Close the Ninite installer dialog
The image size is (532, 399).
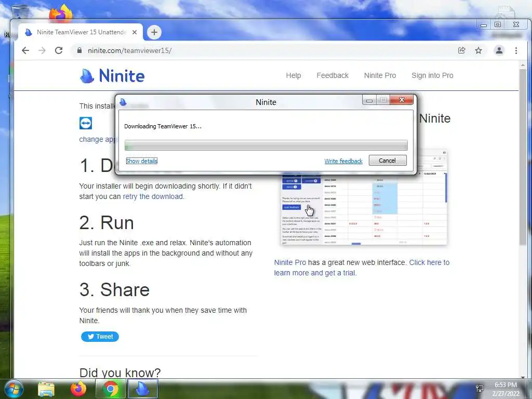pos(402,100)
